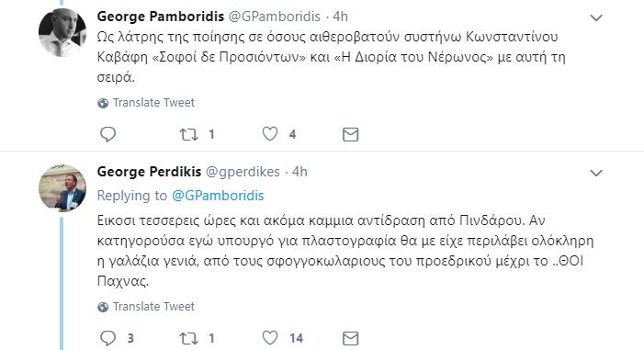
Task: Expand the Perdikis tweet options chevron
Action: point(596,173)
